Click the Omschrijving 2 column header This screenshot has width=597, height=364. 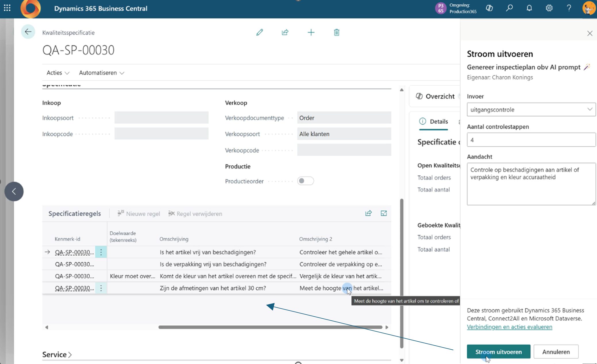[315, 239]
